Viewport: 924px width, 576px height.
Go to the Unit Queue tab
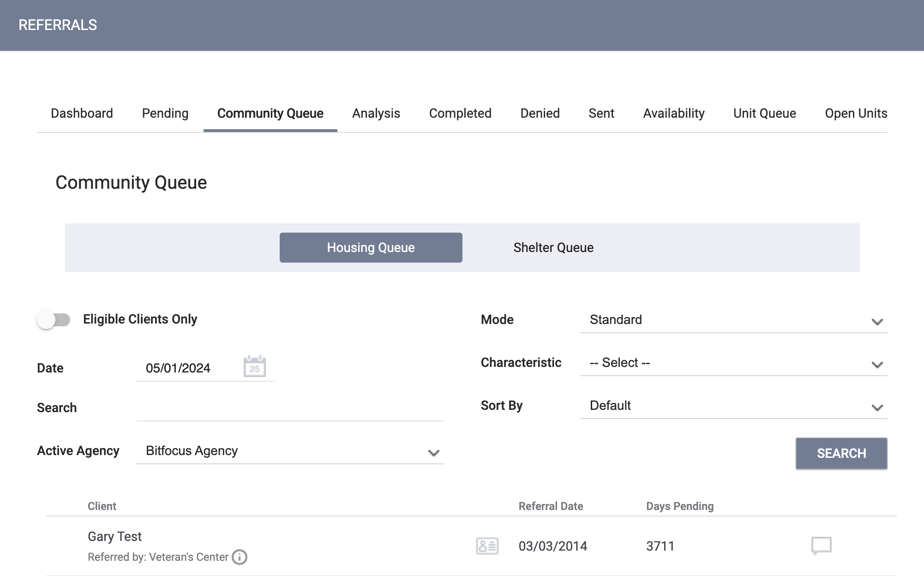pos(764,113)
